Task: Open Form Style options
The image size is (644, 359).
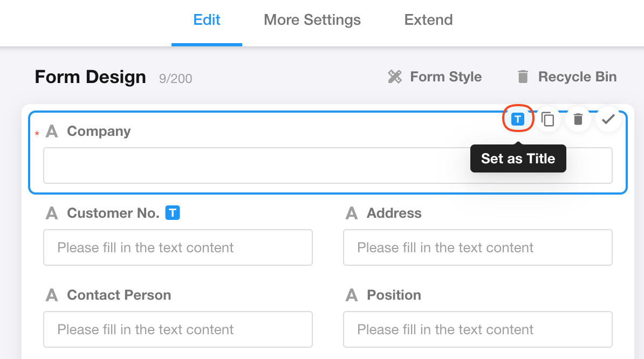Action: tap(446, 77)
